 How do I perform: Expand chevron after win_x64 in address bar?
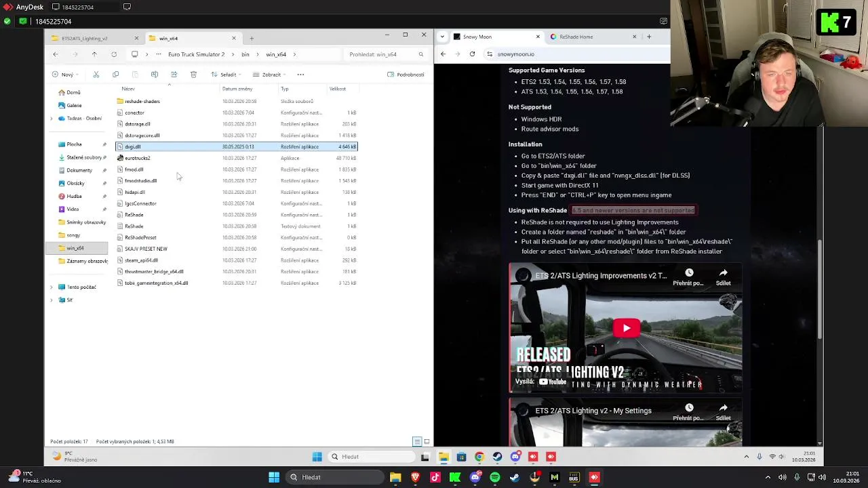[294, 54]
